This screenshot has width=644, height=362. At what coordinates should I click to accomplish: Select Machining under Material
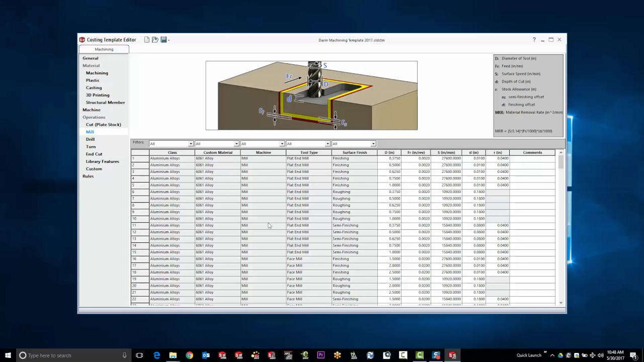tap(97, 73)
